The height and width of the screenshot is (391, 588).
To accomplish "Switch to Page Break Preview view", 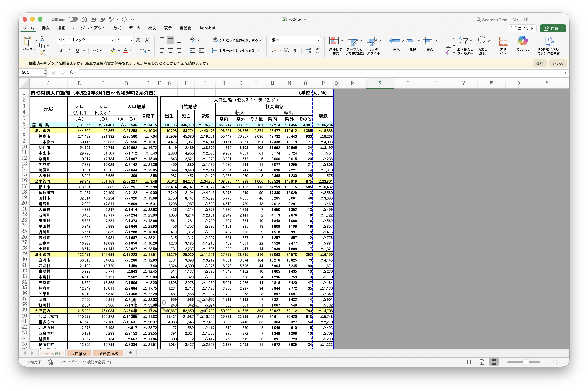I will click(494, 362).
